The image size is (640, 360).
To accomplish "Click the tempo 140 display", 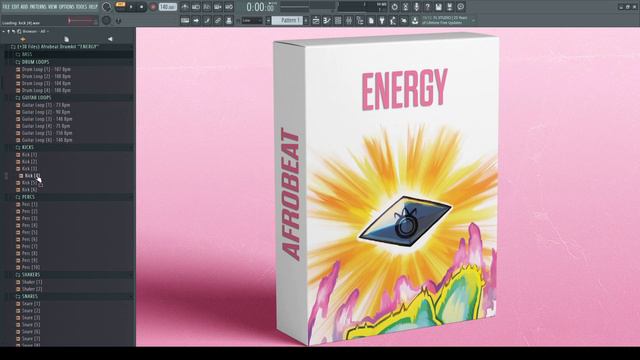I will click(x=167, y=7).
